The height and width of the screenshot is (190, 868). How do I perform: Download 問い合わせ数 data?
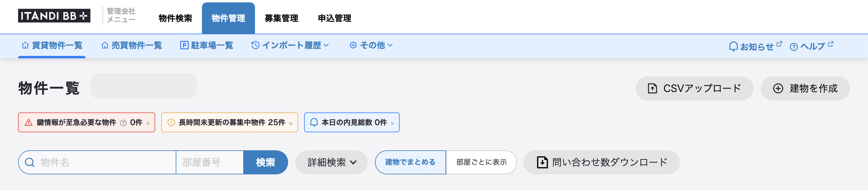point(601,162)
